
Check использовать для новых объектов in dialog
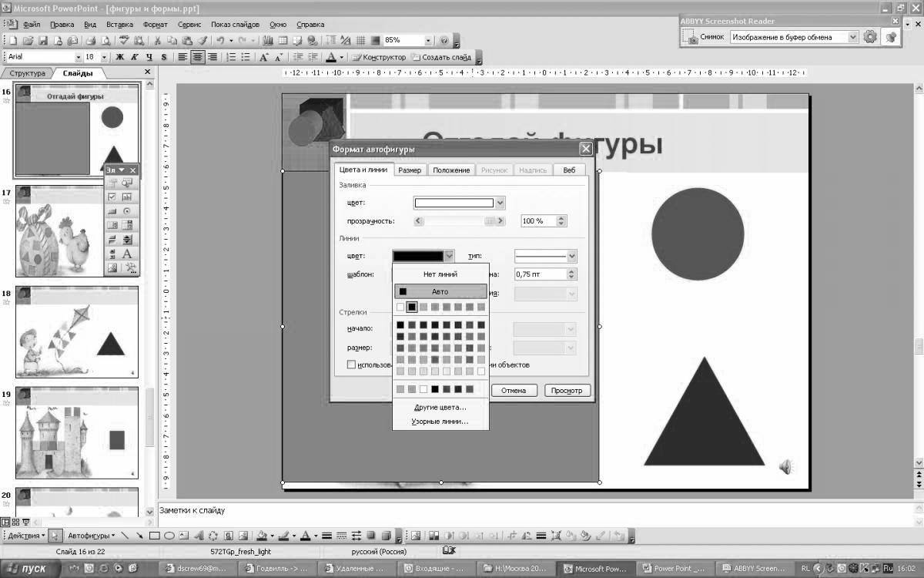click(352, 364)
